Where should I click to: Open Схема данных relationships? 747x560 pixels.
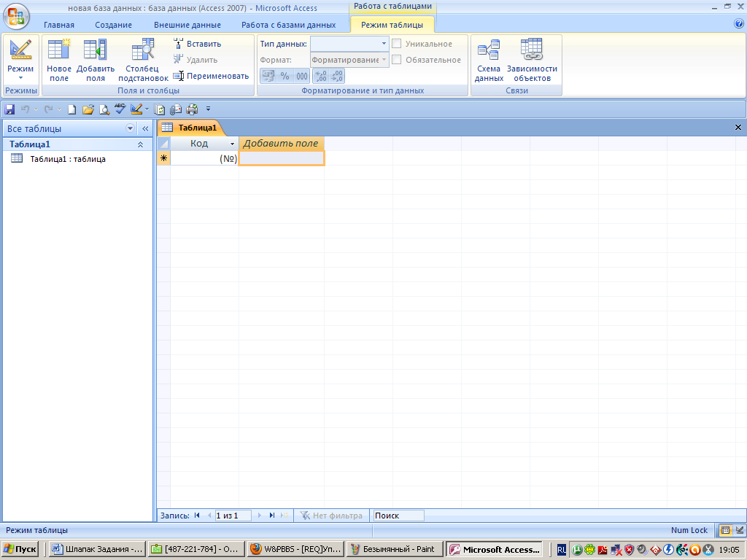[x=489, y=60]
